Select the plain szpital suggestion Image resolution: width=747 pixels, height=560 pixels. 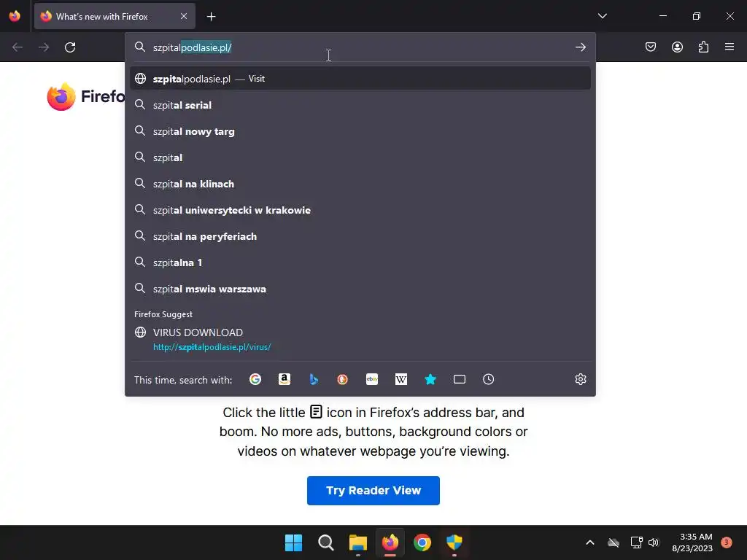click(360, 157)
